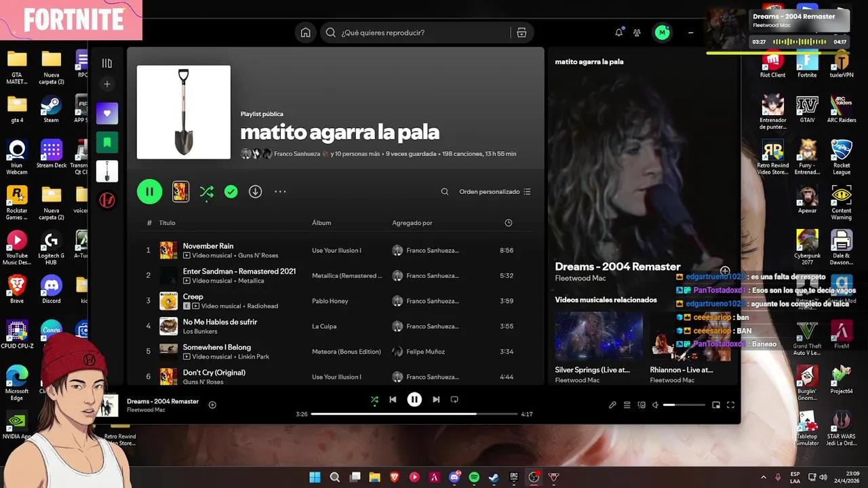The height and width of the screenshot is (488, 868).
Task: Toggle the green saved-to-library checkmark
Action: pyautogui.click(x=231, y=192)
